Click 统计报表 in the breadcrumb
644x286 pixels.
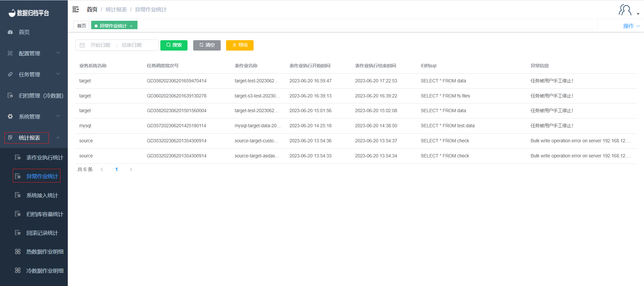click(x=116, y=10)
